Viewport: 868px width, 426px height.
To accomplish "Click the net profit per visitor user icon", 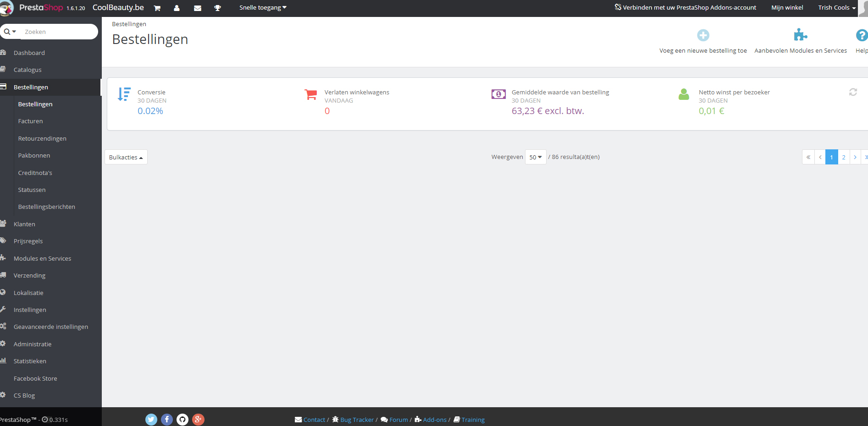I will point(684,94).
